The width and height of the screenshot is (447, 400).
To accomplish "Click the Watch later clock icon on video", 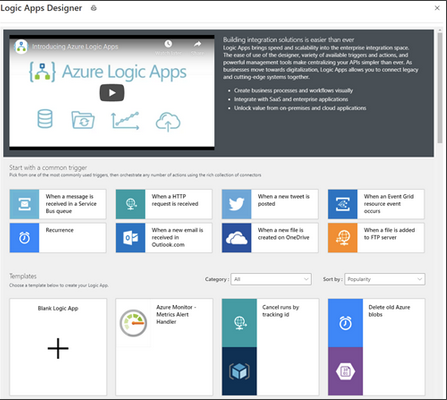I will [168, 44].
